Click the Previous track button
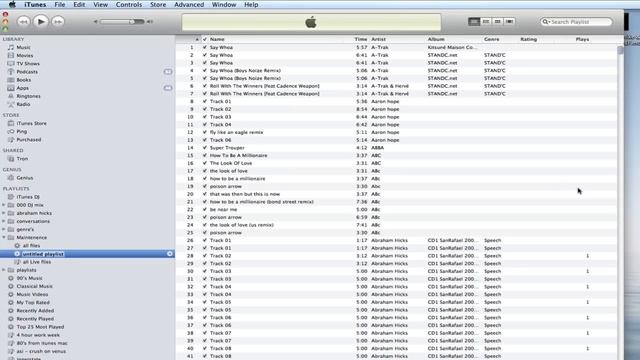Screen dimensions: 640x360 23,22
